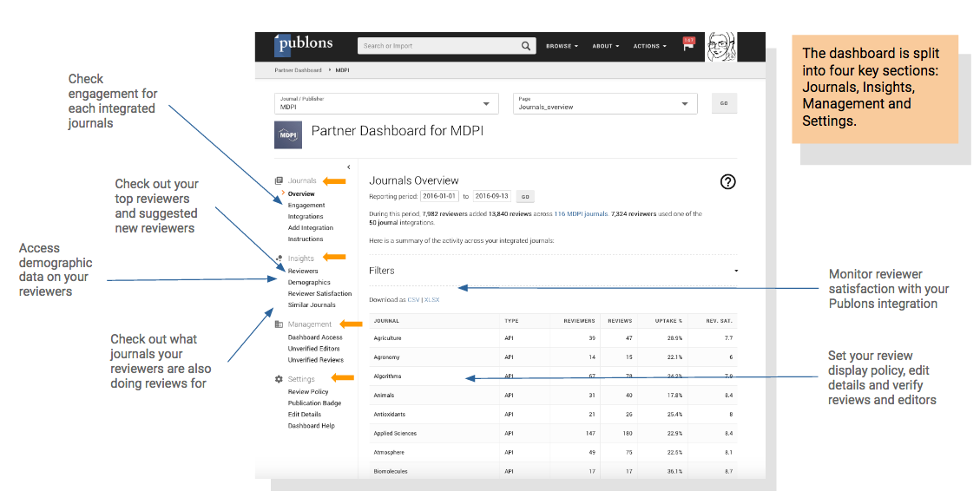
Task: Click the Atmosphere journal row
Action: pos(553,452)
